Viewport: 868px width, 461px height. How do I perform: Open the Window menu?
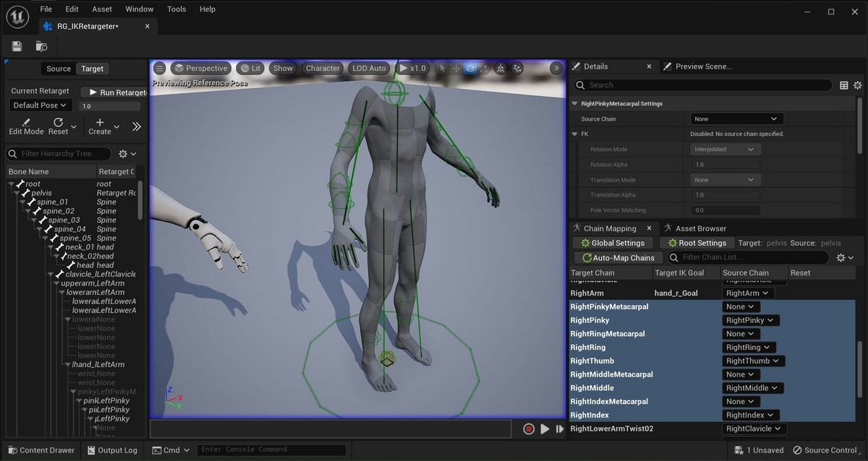click(140, 9)
